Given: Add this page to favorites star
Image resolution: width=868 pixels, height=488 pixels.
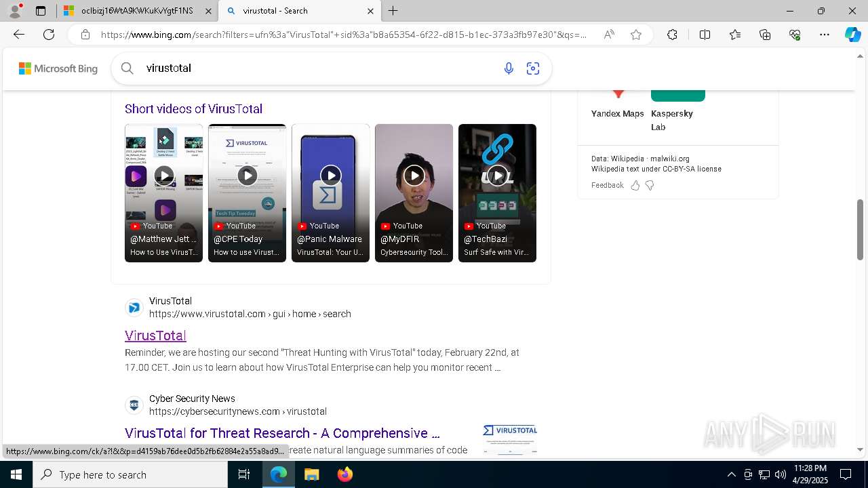Looking at the screenshot, I should coord(636,35).
